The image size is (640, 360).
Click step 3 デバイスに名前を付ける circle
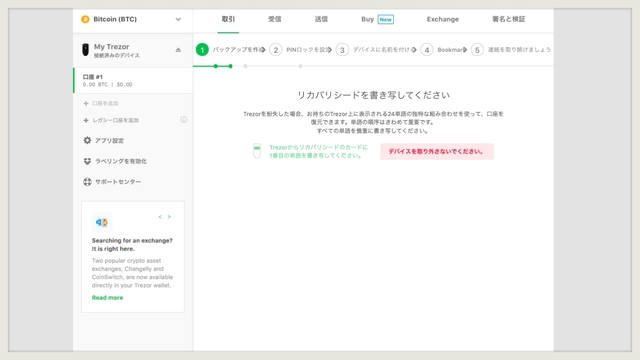pyautogui.click(x=342, y=50)
